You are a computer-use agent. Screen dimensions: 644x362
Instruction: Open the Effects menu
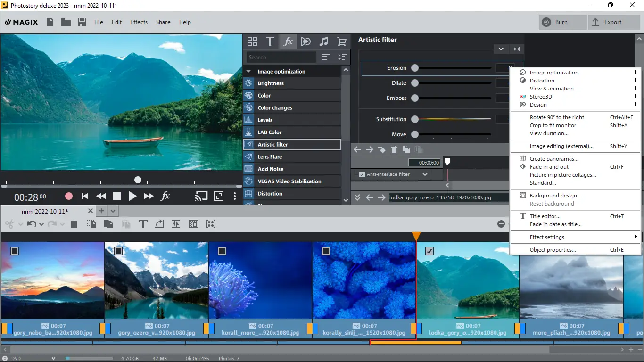(x=139, y=22)
